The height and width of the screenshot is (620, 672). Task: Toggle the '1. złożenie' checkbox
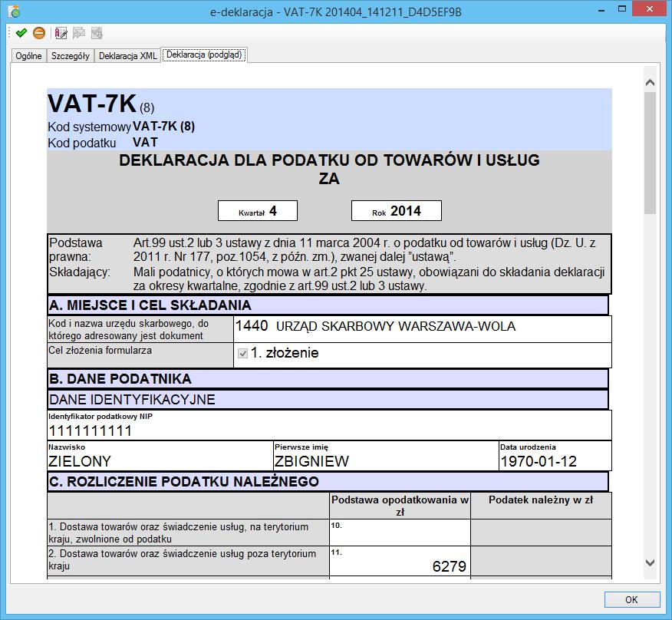pyautogui.click(x=242, y=353)
